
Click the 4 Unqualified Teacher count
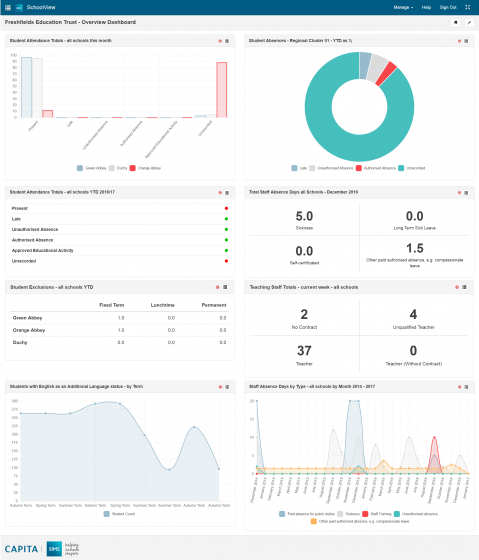(413, 314)
